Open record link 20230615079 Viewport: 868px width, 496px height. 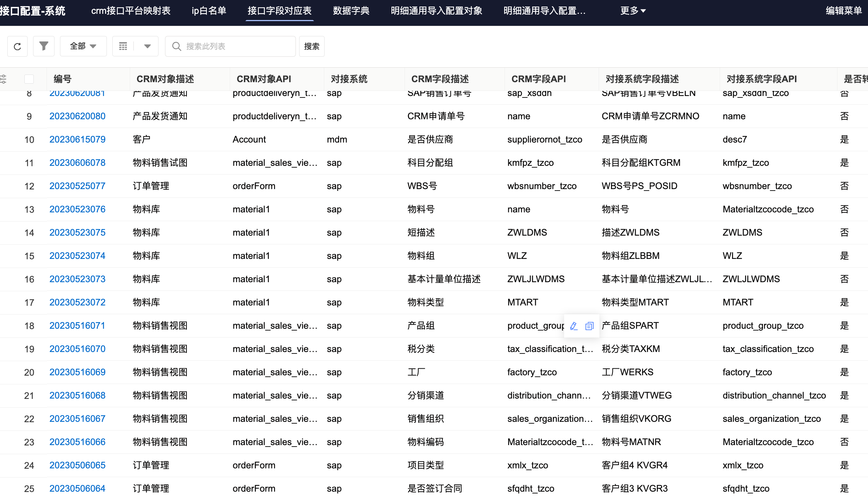pos(77,140)
